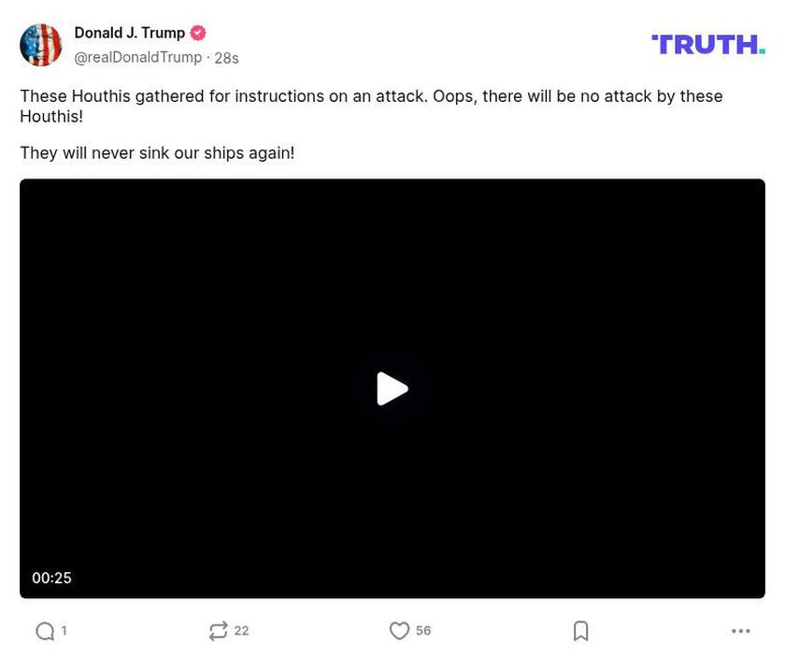785x672 pixels.
Task: Click the 00:25 video duration label
Action: (52, 577)
